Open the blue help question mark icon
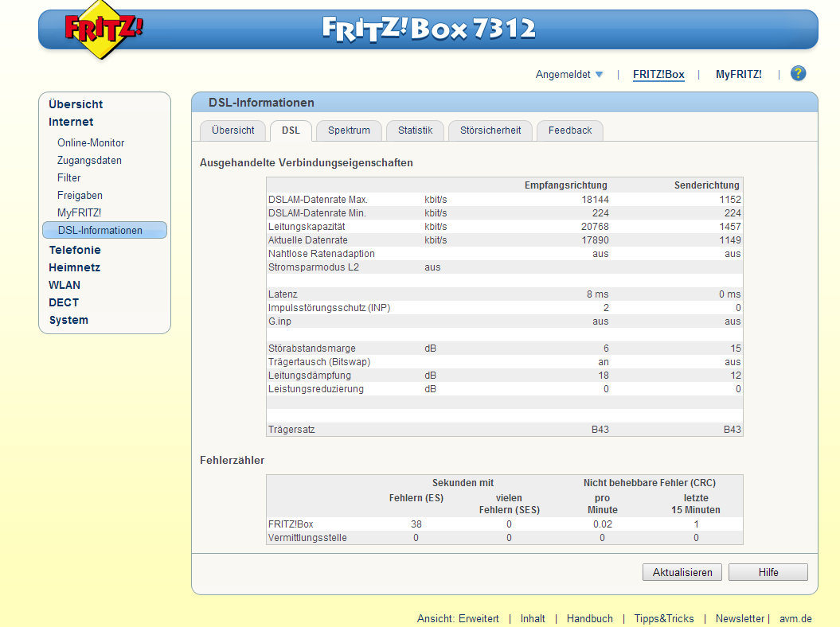 [798, 73]
